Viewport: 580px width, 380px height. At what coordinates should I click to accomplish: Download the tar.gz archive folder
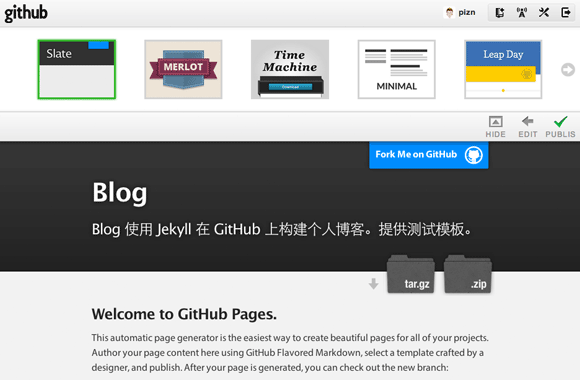(411, 274)
